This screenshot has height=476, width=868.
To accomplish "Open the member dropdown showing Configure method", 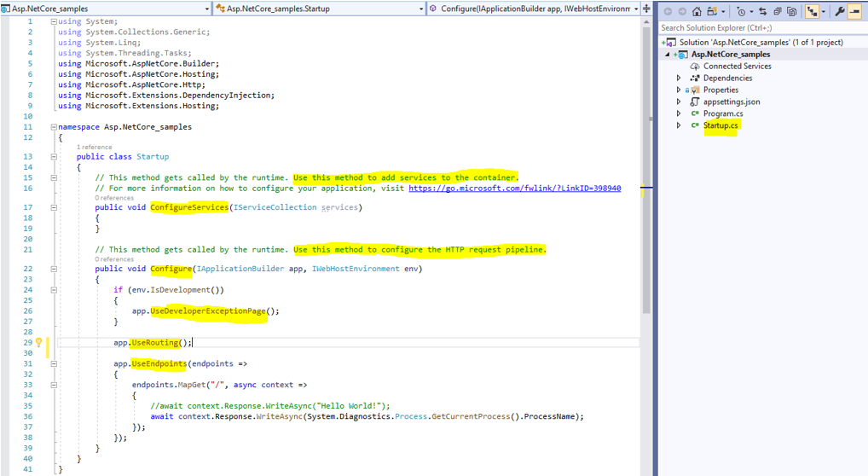I will (534, 9).
